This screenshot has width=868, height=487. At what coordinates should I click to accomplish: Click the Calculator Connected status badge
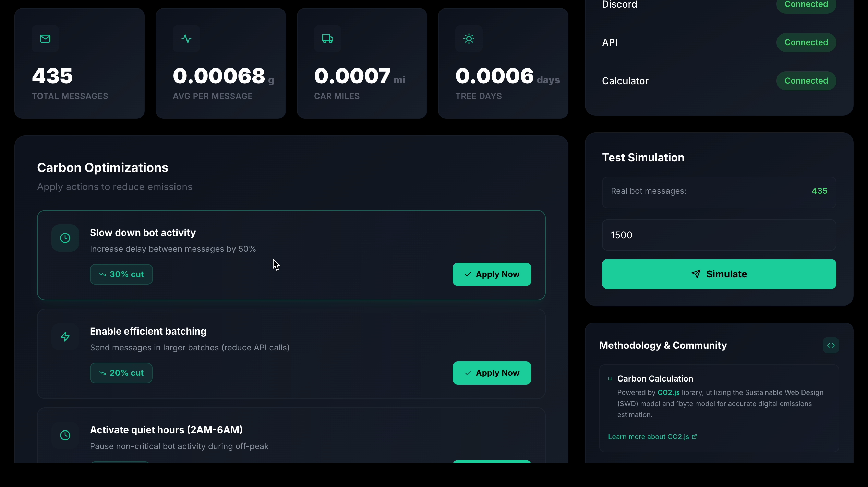[806, 81]
